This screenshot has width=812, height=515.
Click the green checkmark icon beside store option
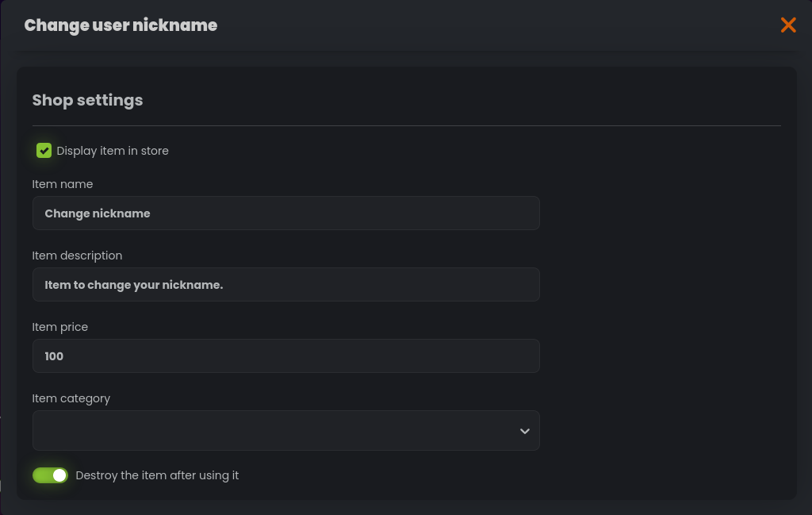tap(44, 150)
